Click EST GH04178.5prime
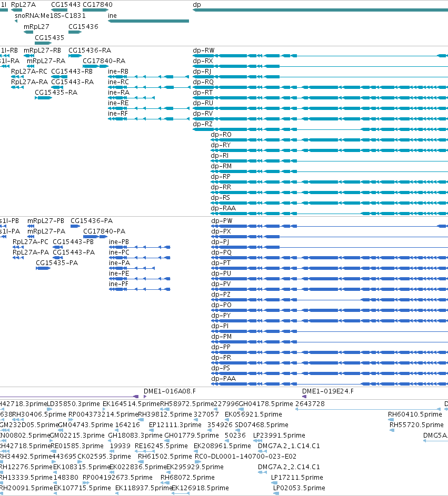This screenshot has height=496, width=448. 266,404
